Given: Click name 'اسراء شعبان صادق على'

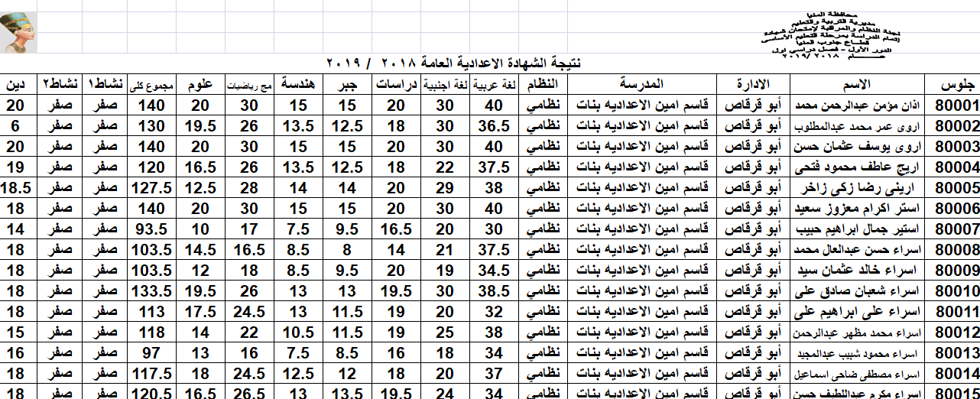Looking at the screenshot, I should [x=856, y=290].
